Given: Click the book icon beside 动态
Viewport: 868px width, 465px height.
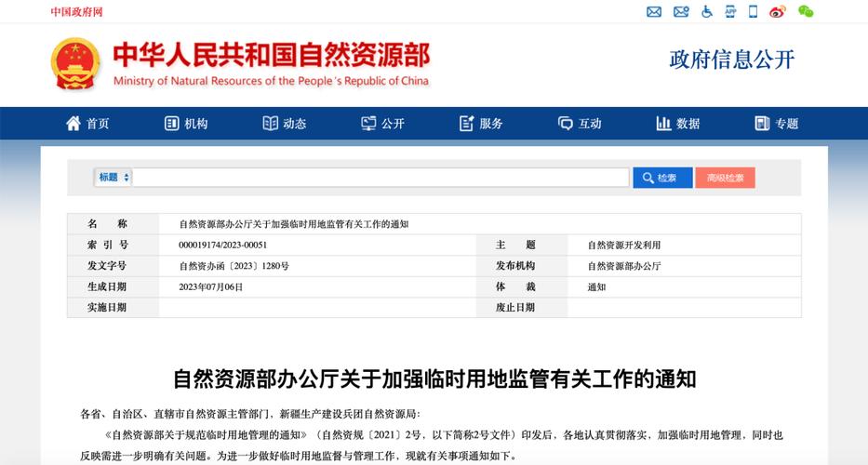Looking at the screenshot, I should pyautogui.click(x=270, y=123).
